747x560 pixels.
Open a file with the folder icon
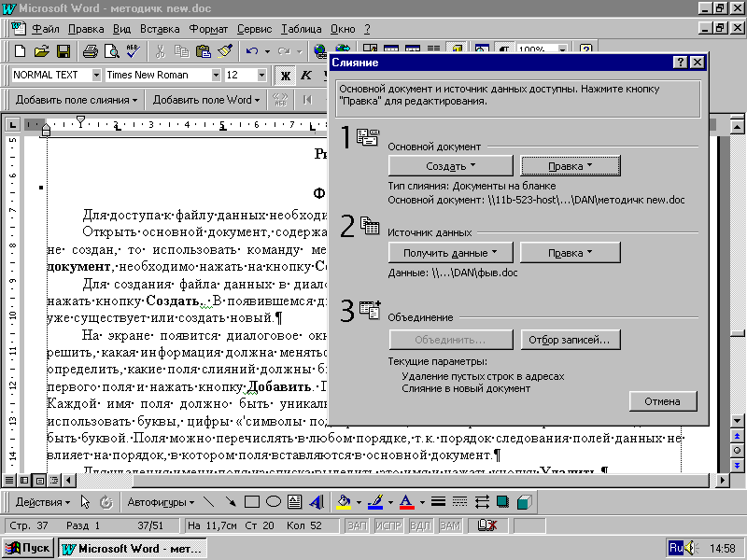pyautogui.click(x=41, y=50)
